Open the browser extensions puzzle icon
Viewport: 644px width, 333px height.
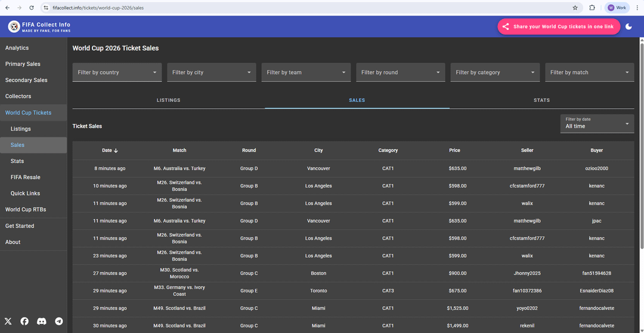click(592, 8)
